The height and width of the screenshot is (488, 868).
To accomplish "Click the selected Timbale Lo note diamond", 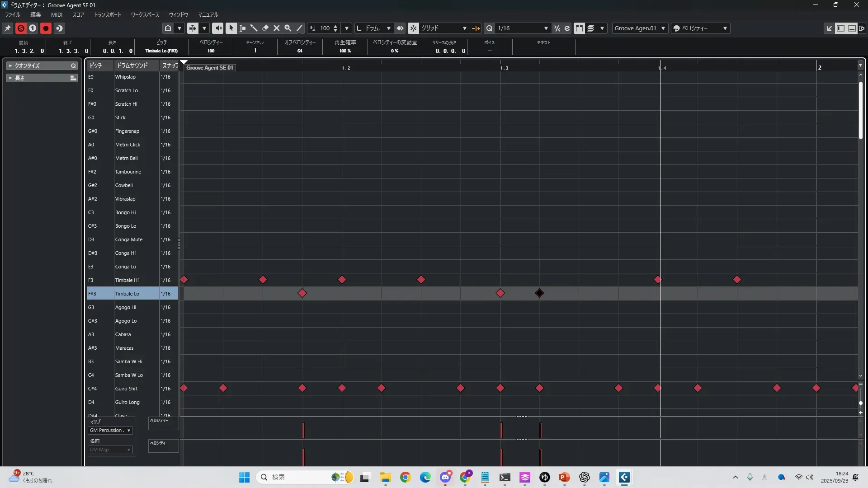I will (x=539, y=293).
